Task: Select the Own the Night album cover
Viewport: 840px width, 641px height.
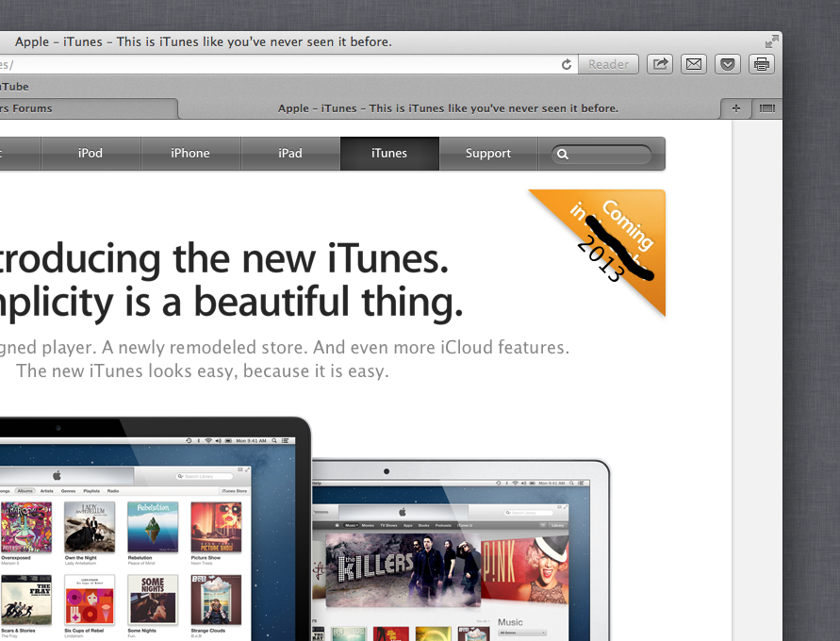Action: [90, 527]
